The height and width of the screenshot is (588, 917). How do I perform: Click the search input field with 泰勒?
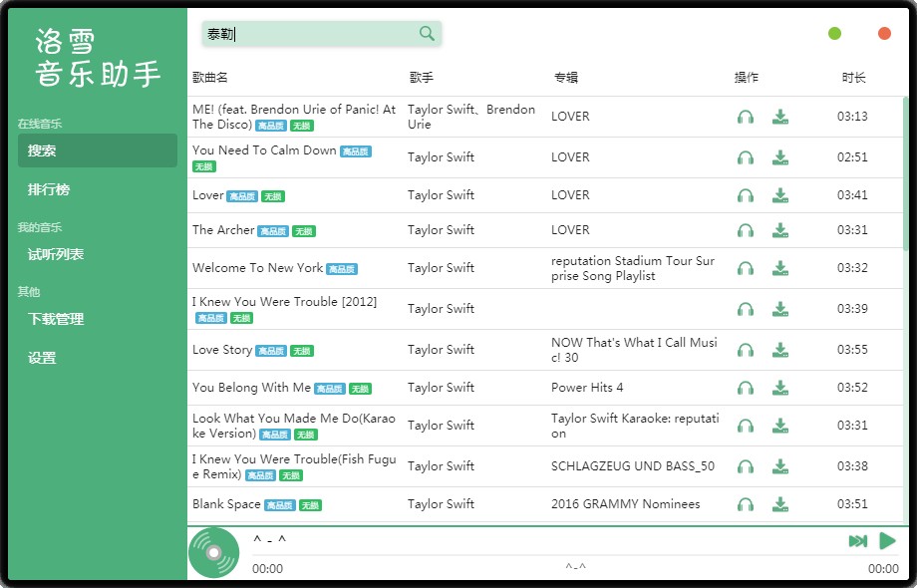309,34
